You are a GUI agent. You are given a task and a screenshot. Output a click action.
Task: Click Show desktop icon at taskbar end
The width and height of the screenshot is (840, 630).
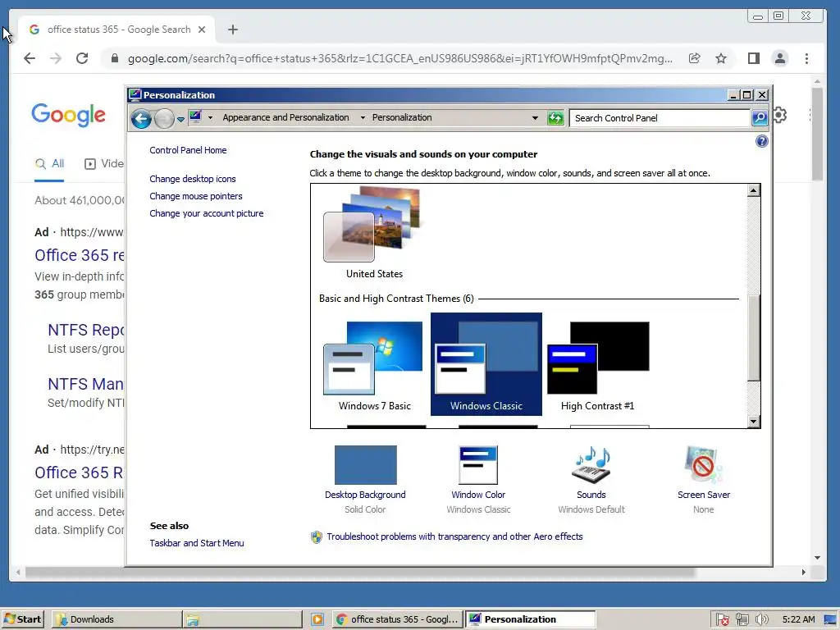point(830,620)
